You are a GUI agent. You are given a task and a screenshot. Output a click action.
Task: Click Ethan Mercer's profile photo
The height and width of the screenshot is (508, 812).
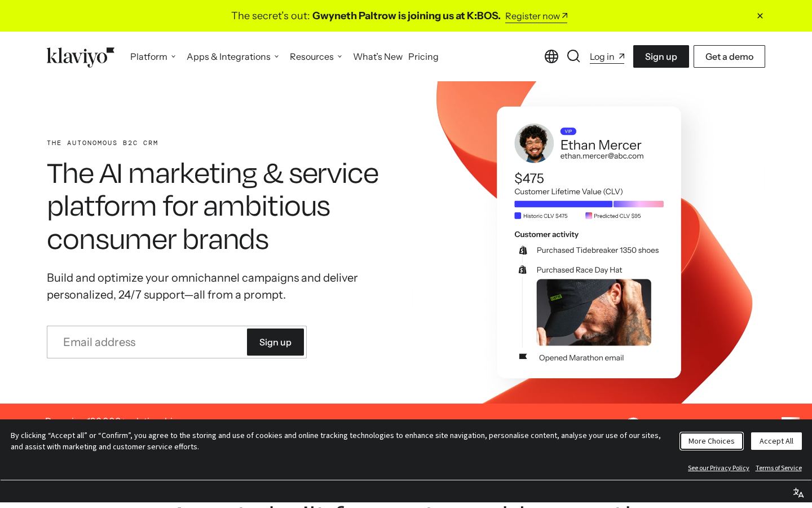pos(534,143)
